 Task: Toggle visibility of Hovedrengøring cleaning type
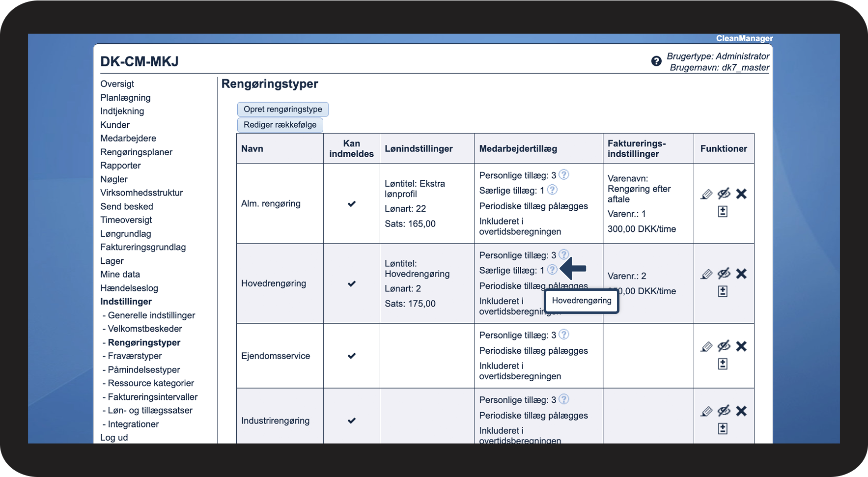click(x=724, y=274)
